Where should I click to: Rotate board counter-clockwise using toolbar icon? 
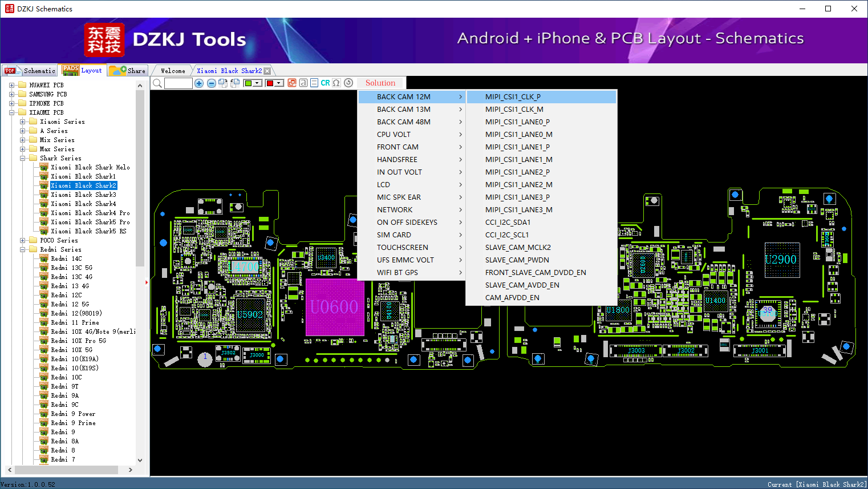[x=235, y=83]
